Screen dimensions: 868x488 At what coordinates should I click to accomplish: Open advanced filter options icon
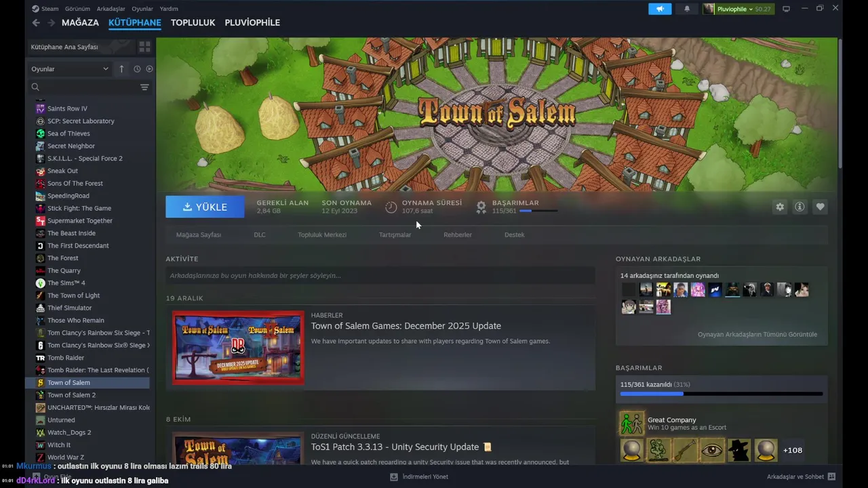(144, 87)
